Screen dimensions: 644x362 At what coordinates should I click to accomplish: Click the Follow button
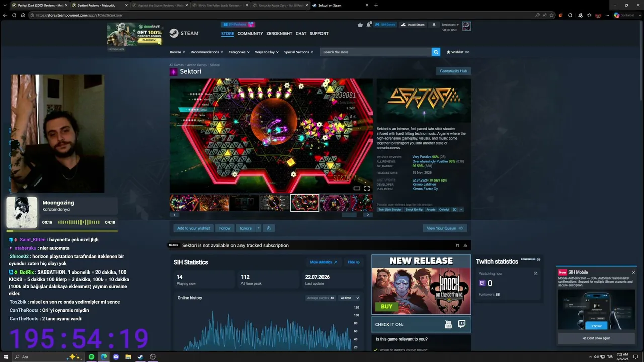[x=225, y=228]
